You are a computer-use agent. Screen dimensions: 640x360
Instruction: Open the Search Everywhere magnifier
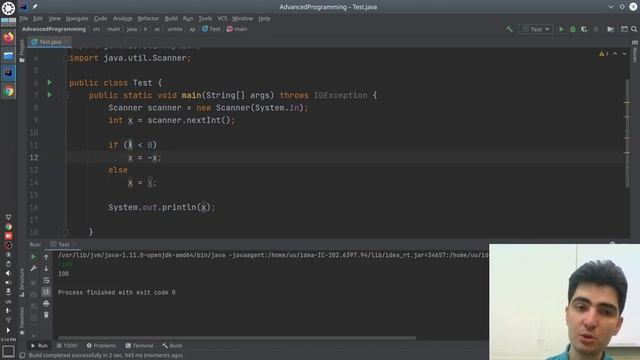click(634, 29)
